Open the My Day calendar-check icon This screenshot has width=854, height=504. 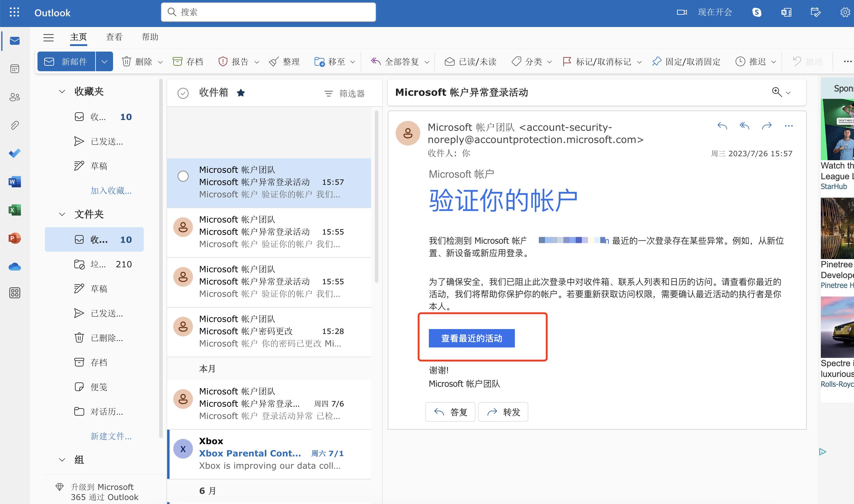pos(816,13)
